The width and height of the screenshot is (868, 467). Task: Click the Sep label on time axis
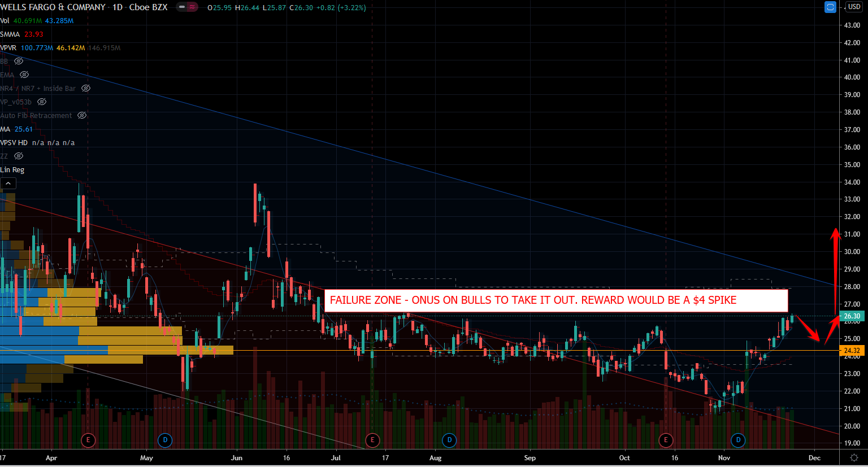530,458
